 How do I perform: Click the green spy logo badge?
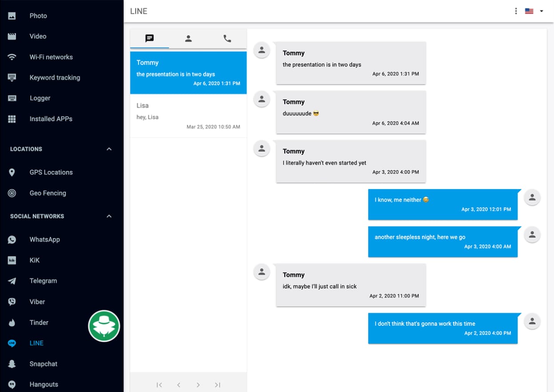(104, 325)
